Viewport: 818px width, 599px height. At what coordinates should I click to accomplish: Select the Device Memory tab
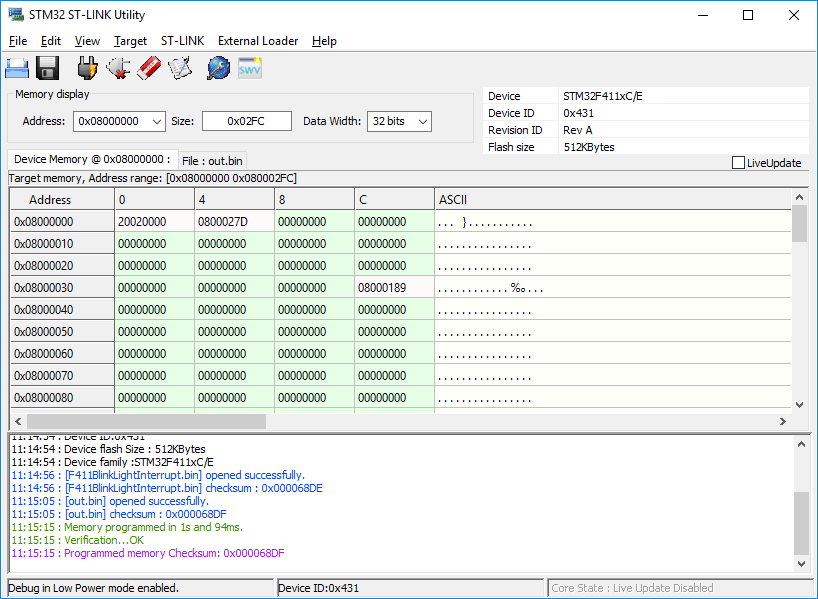91,160
